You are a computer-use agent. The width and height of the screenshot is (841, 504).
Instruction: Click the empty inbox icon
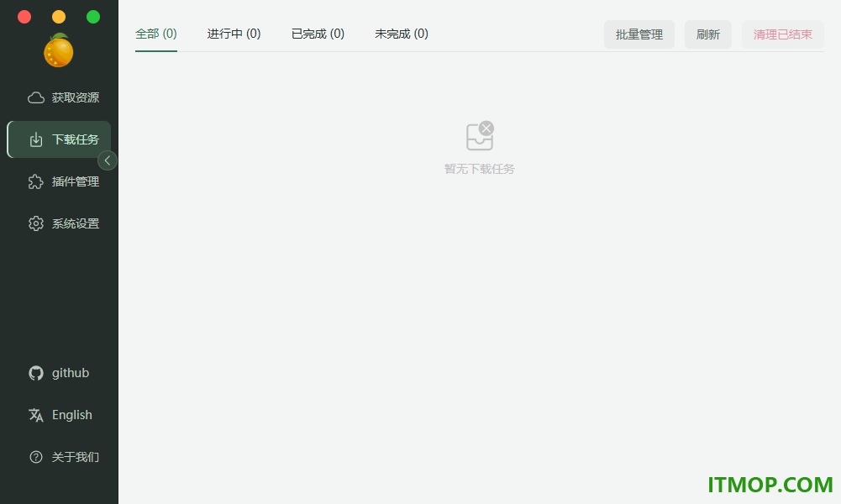[x=480, y=135]
